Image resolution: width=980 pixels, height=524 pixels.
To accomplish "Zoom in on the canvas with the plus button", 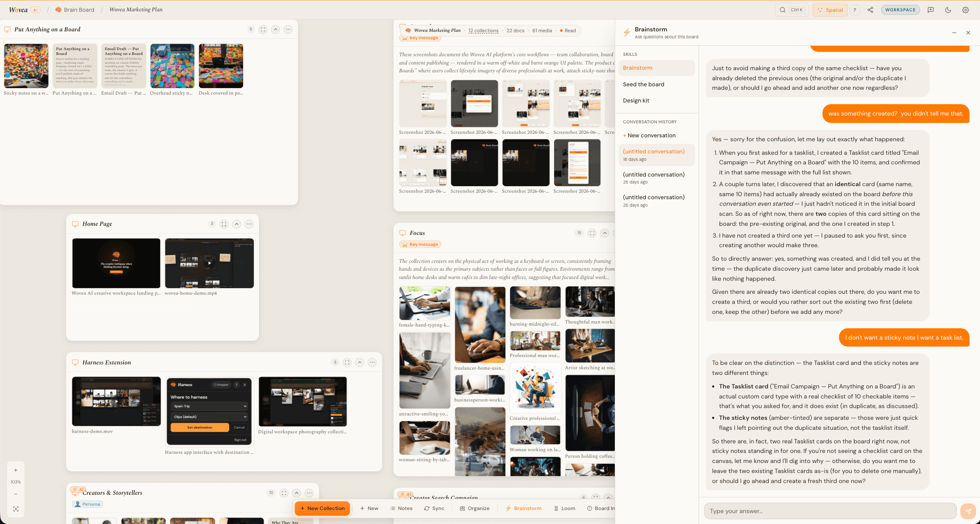I will 16,470.
